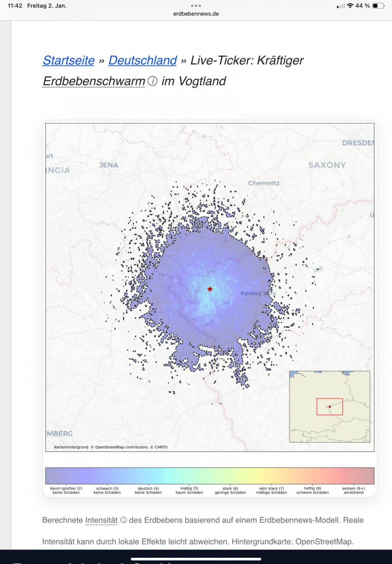This screenshot has height=564, width=392.
Task: Click the 'stark (6)' area of the color legend
Action: pos(230,476)
